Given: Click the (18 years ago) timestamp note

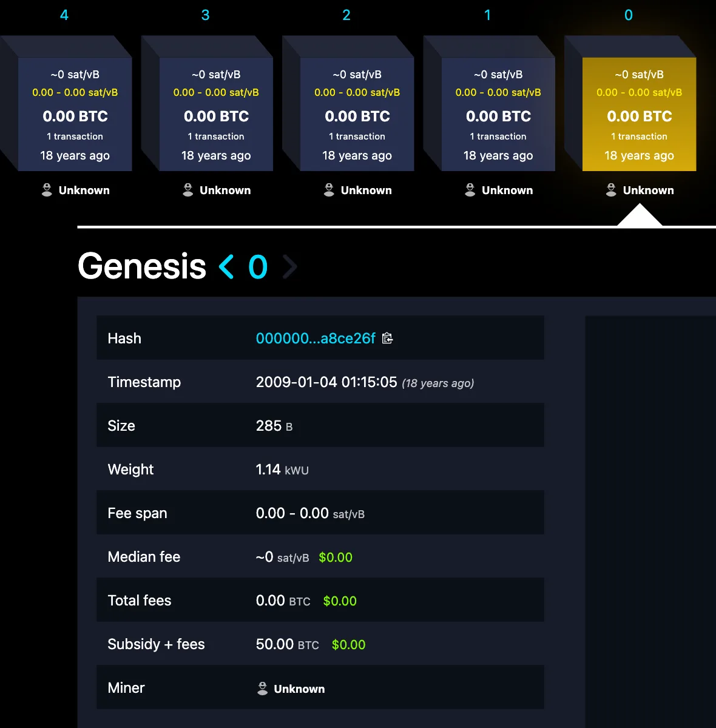Looking at the screenshot, I should point(438,383).
